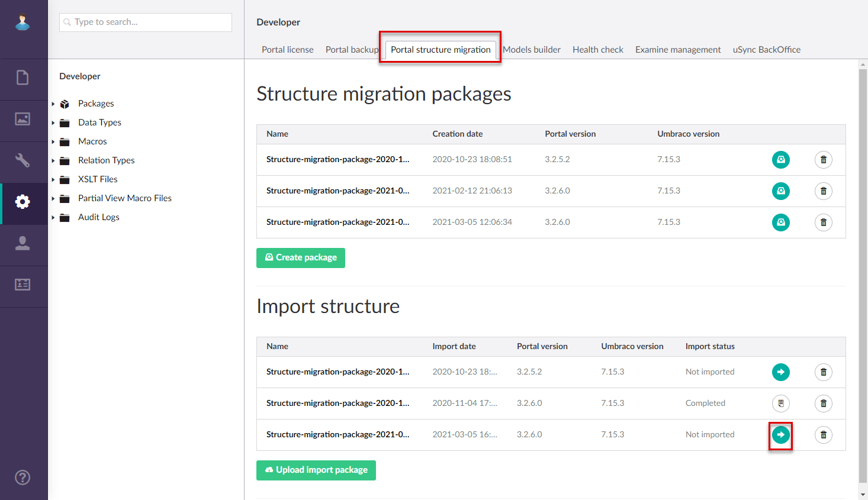
Task: Start import of last Not imported package
Action: [780, 435]
